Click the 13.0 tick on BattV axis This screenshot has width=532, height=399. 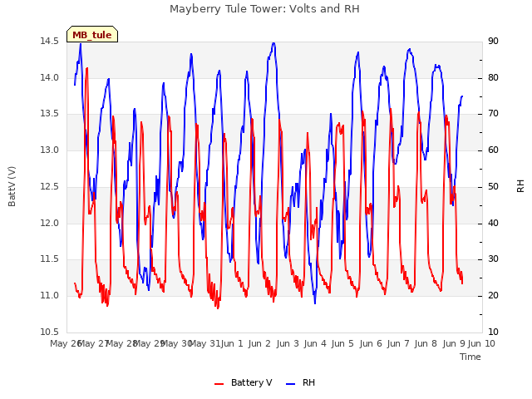[49, 150]
